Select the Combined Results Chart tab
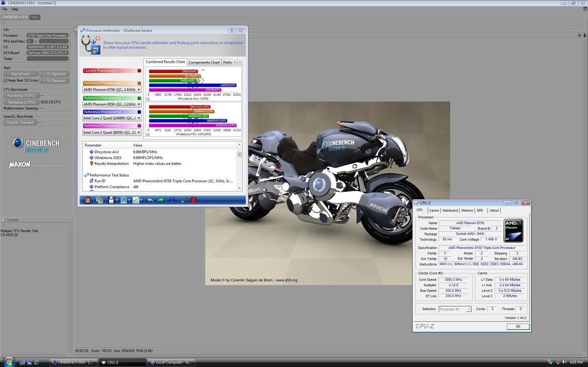Screen dimensions: 588x367 pyautogui.click(x=165, y=62)
